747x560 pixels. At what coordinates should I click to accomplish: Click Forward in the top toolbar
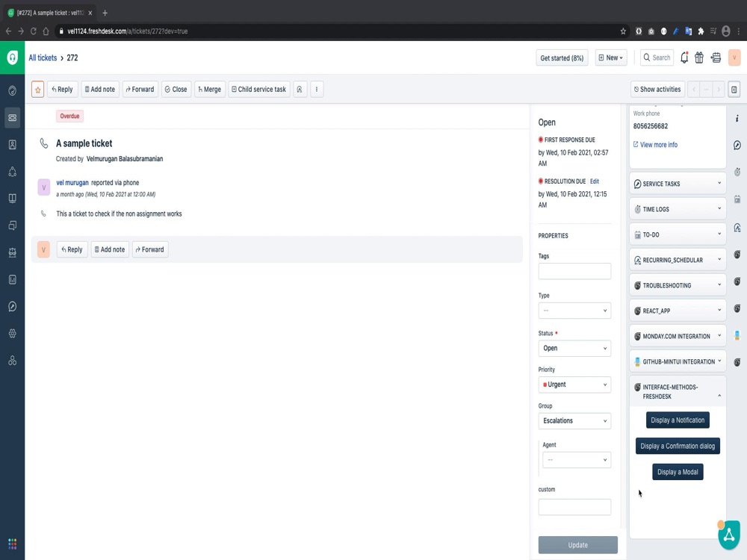click(140, 90)
